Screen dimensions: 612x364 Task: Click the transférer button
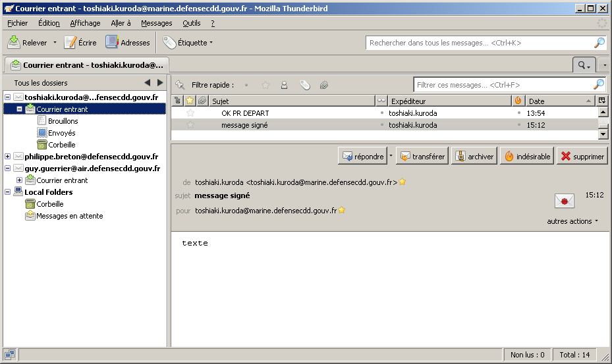[x=422, y=157]
